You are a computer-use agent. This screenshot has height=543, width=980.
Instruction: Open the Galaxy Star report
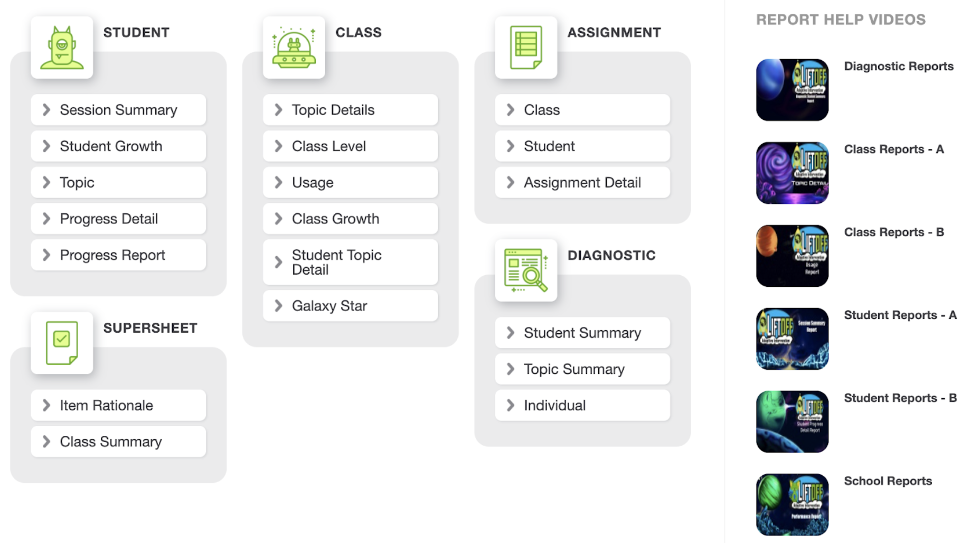point(351,306)
